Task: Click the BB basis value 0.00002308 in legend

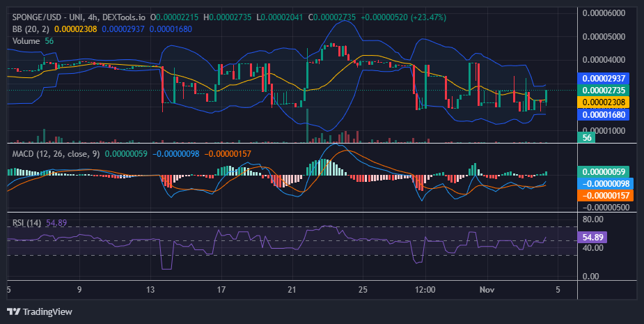Action: tap(76, 29)
